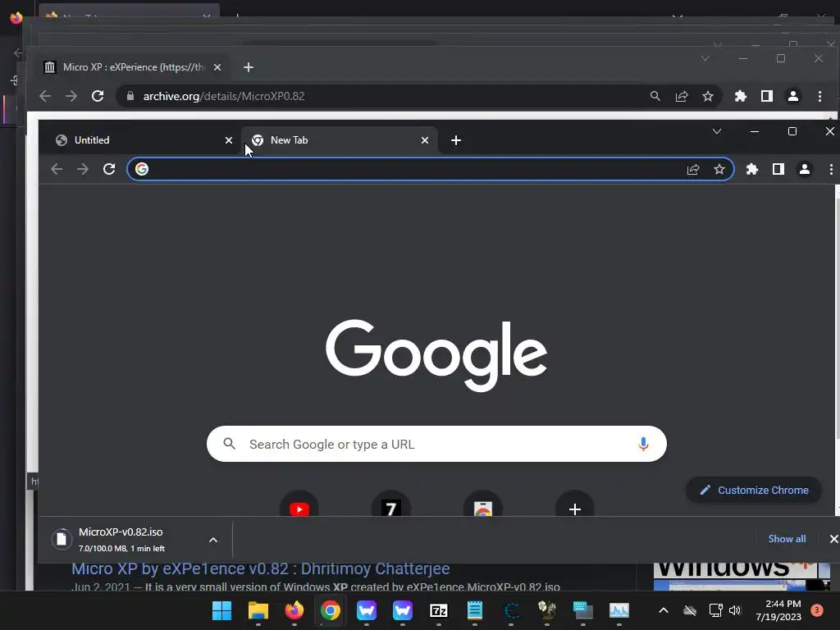Image resolution: width=840 pixels, height=630 pixels.
Task: Open notification badge in taskbar
Action: point(817,609)
